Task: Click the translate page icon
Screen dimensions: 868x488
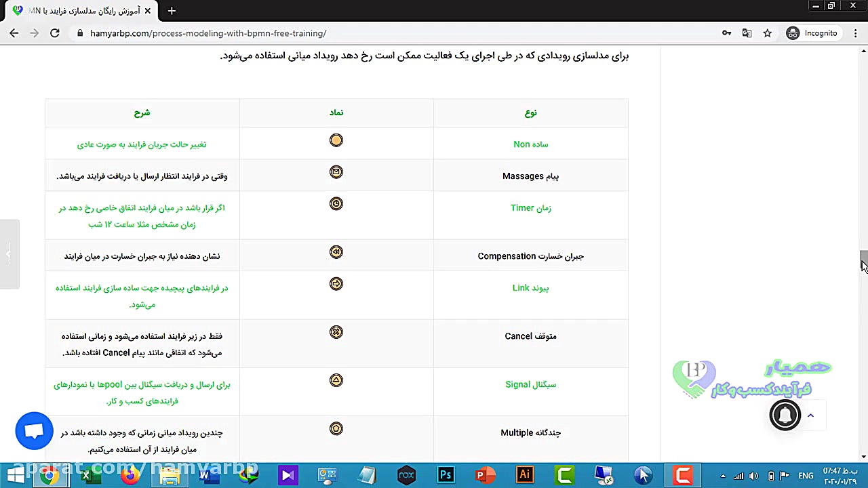Action: [747, 33]
